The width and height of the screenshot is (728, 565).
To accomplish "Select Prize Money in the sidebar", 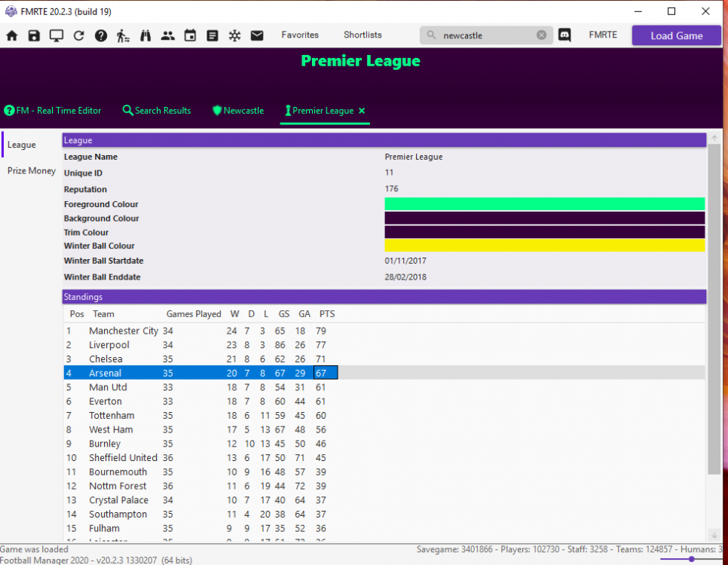I will [32, 171].
